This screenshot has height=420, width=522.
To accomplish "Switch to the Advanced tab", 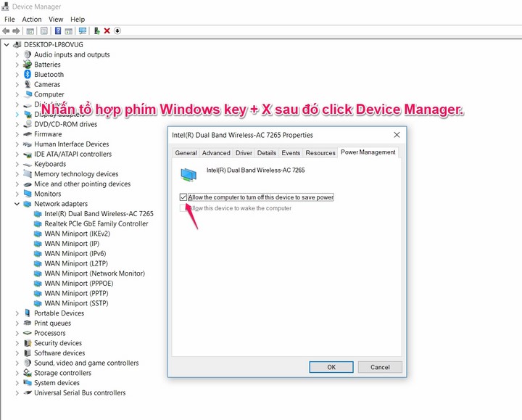I will point(216,153).
